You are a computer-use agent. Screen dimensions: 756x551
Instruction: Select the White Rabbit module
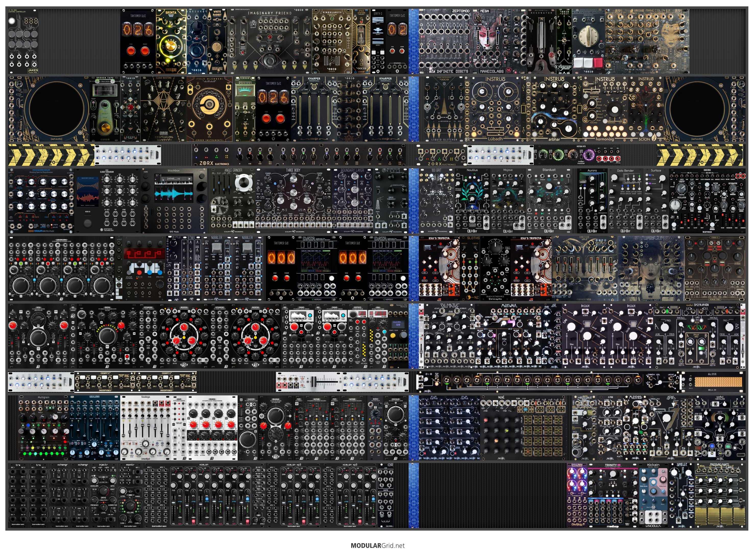pyautogui.click(x=217, y=41)
